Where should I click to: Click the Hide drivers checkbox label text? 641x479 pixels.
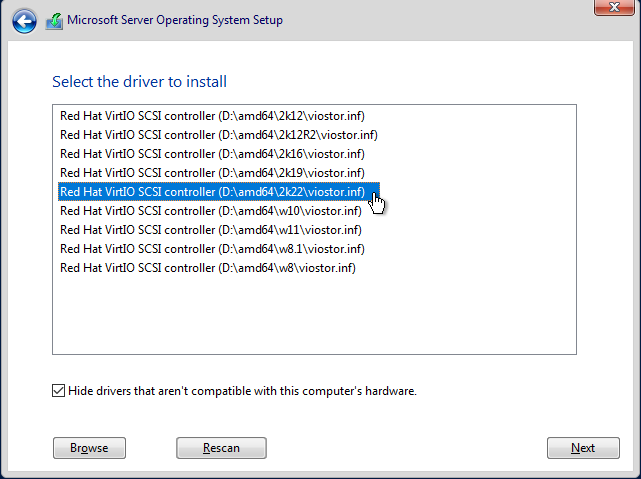pyautogui.click(x=242, y=391)
